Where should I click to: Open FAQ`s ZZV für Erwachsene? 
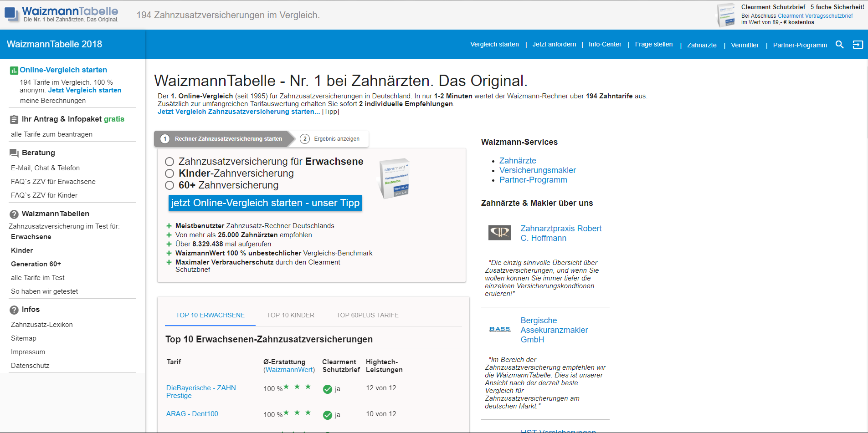(x=53, y=182)
